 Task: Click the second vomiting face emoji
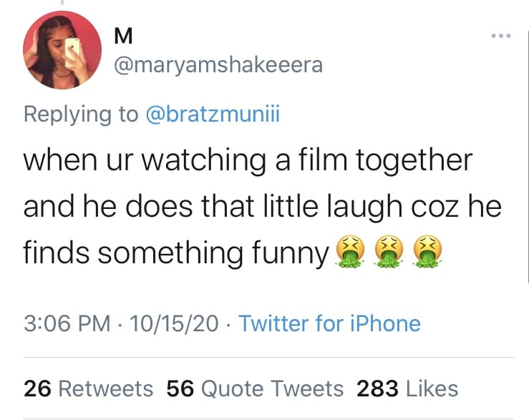click(389, 252)
